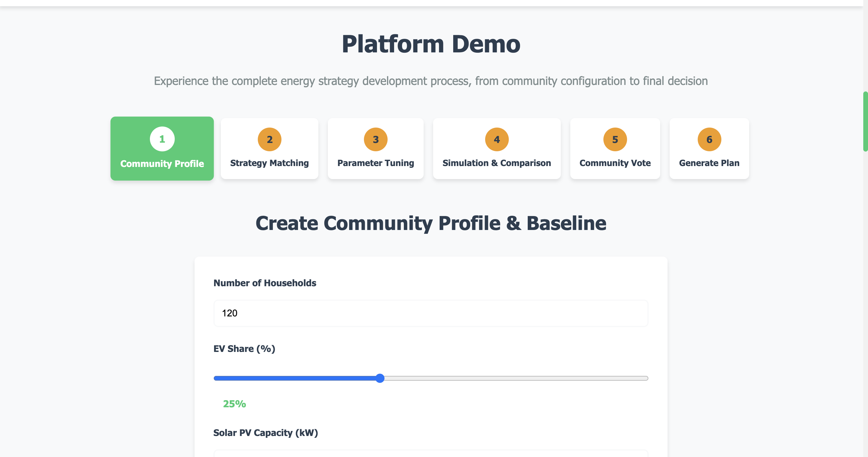This screenshot has height=457, width=868.
Task: Click the Solar PV Capacity (kW) label
Action: (265, 433)
